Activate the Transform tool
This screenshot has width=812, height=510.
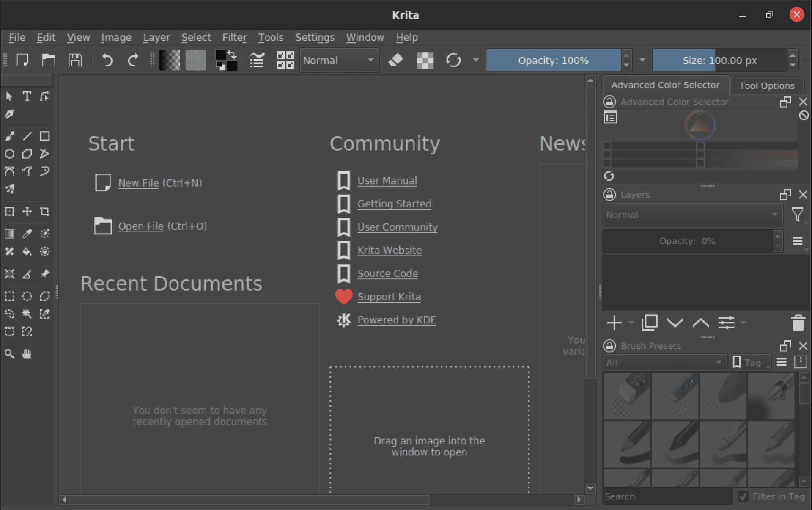tap(9, 211)
